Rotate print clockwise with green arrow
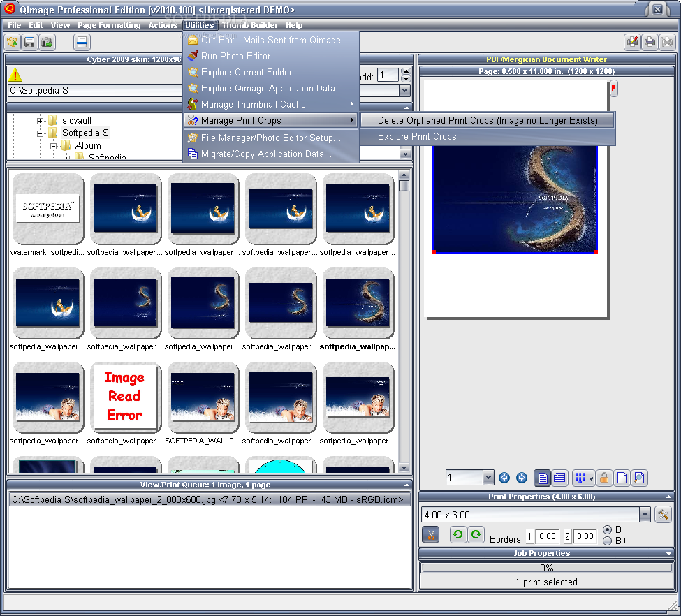The height and width of the screenshot is (616, 681). point(476,534)
